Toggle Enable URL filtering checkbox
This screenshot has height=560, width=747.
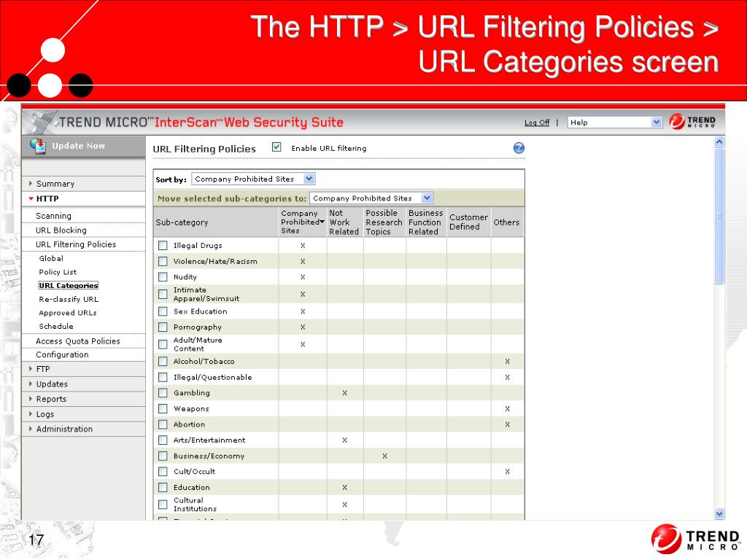(x=276, y=147)
